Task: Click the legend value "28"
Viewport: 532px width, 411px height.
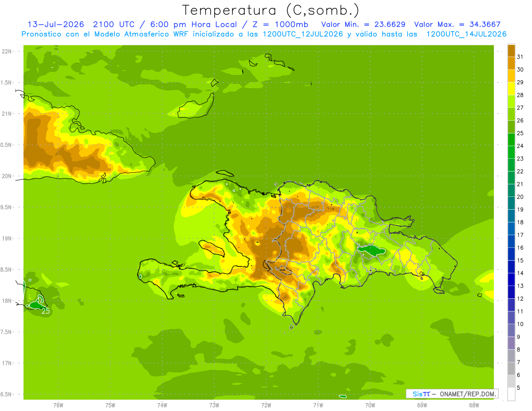Action: point(520,95)
